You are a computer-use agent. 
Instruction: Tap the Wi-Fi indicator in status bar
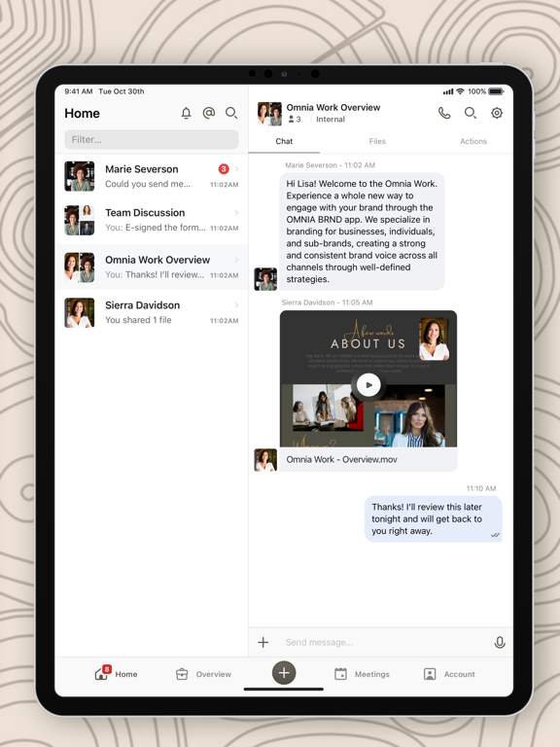click(460, 91)
